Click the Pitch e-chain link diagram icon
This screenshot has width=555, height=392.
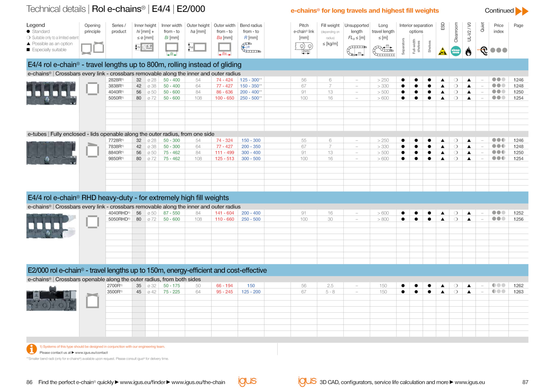point(304,47)
